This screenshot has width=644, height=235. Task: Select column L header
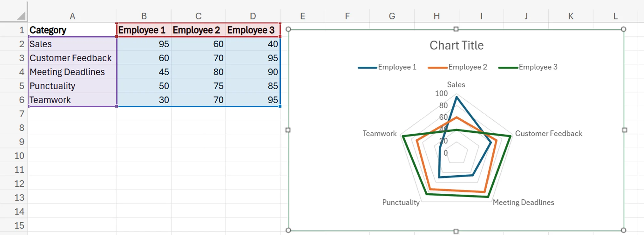click(615, 16)
